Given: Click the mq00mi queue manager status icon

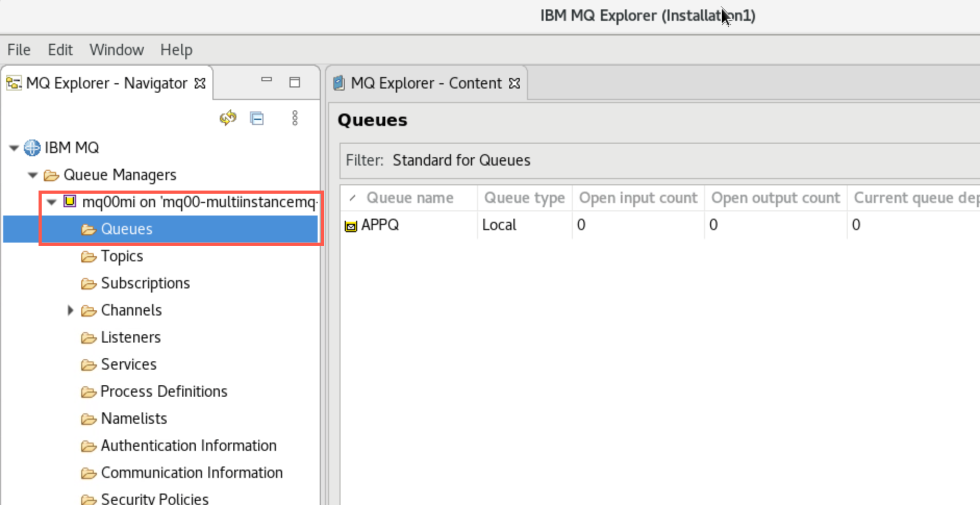Looking at the screenshot, I should [70, 201].
